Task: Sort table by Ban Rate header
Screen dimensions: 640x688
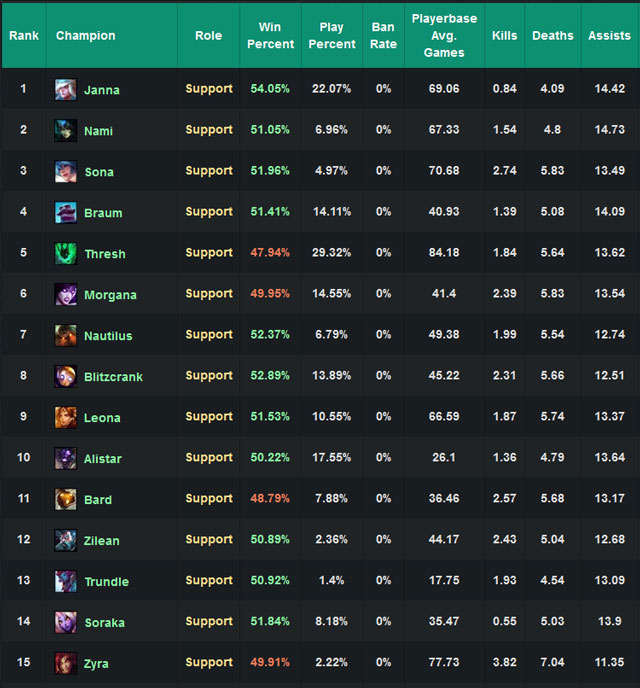Action: click(383, 36)
